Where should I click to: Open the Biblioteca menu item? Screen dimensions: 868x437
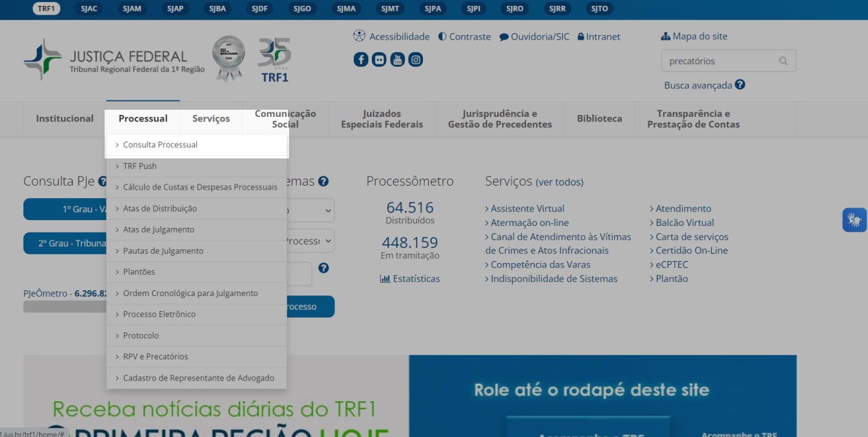[599, 118]
